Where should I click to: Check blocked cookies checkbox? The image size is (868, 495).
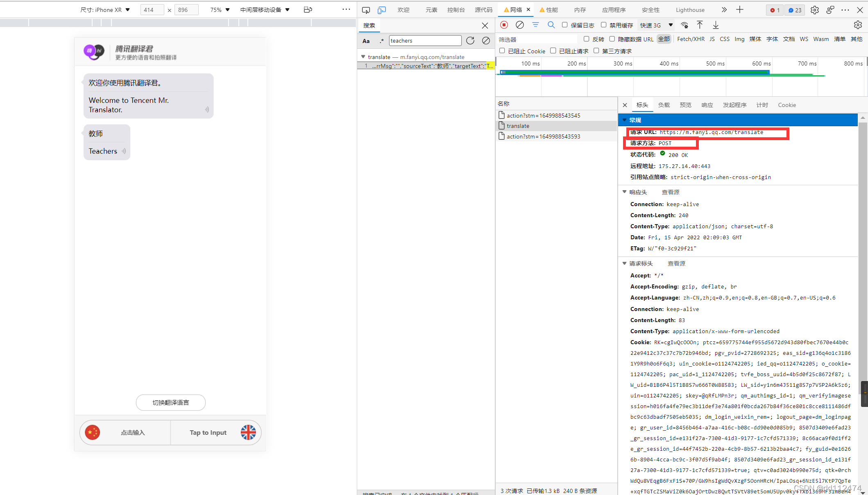502,51
